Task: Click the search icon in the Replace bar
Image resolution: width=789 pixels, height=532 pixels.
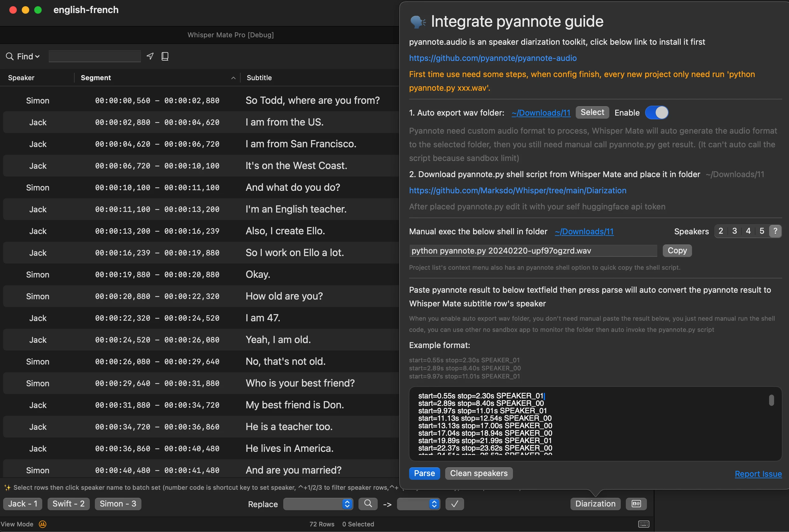Action: [x=368, y=504]
